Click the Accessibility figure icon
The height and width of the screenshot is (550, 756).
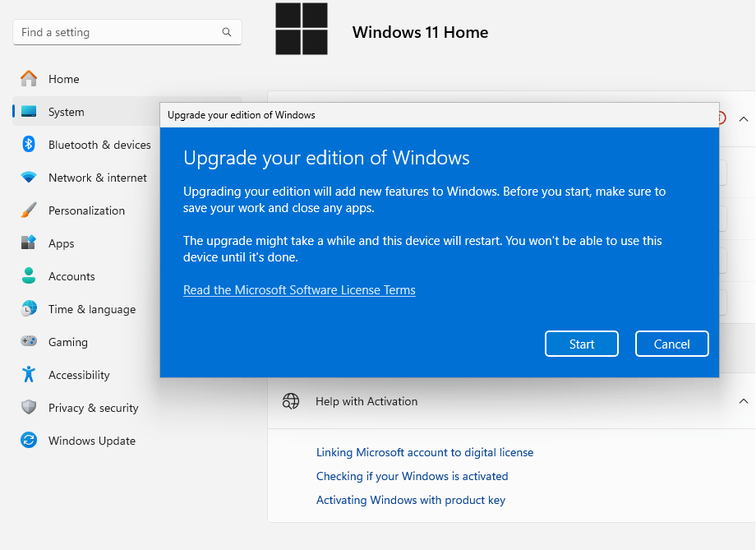pyautogui.click(x=29, y=374)
